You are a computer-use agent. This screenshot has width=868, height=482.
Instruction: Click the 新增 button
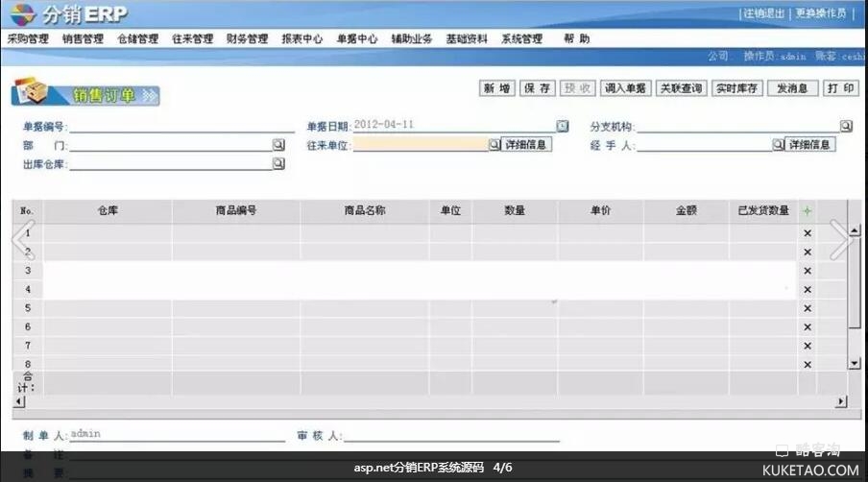coord(497,88)
